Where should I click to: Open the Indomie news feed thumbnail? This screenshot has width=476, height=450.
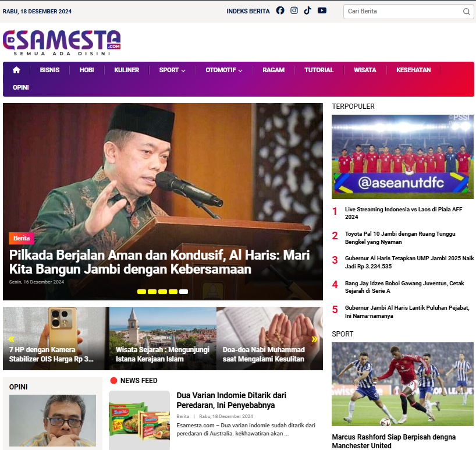coord(139,420)
